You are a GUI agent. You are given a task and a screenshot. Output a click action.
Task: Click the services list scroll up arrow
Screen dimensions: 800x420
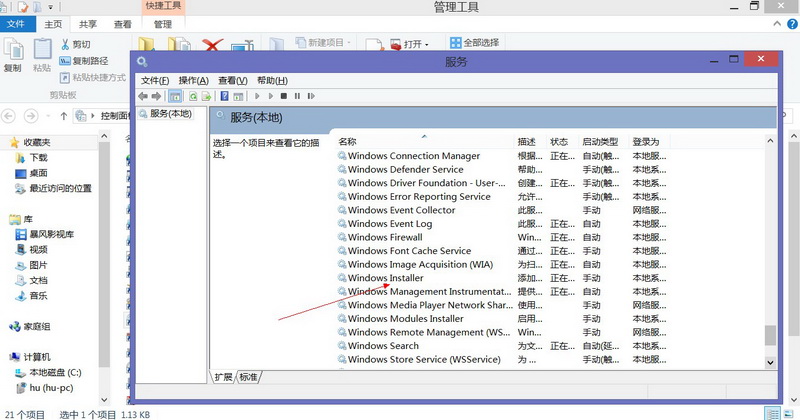pos(770,141)
